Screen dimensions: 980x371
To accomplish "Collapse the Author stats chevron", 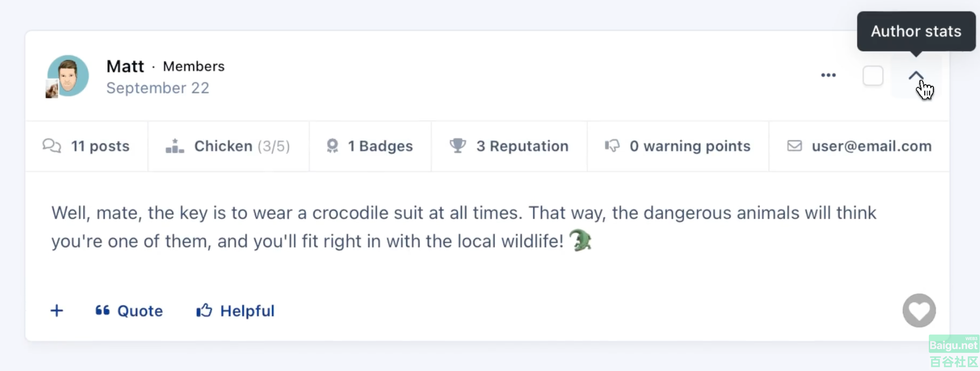I will (x=915, y=75).
